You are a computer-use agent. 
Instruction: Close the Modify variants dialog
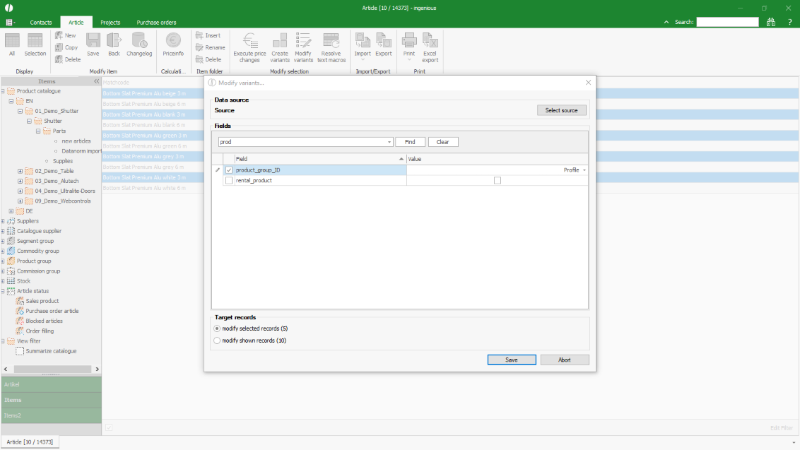[588, 82]
